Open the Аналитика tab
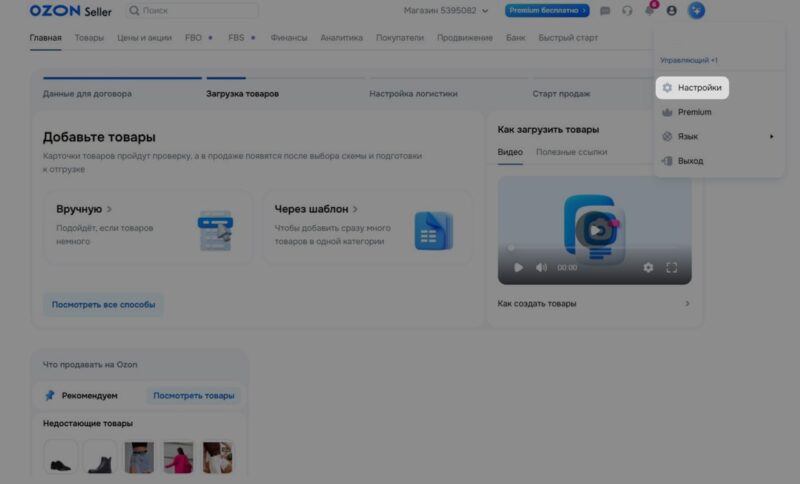Image resolution: width=800 pixels, height=484 pixels. point(341,38)
